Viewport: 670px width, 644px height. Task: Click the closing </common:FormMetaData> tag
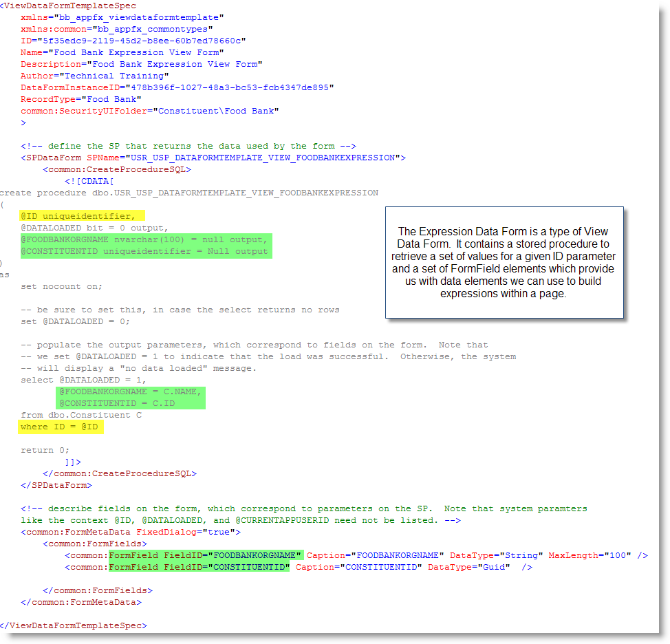tap(81, 602)
